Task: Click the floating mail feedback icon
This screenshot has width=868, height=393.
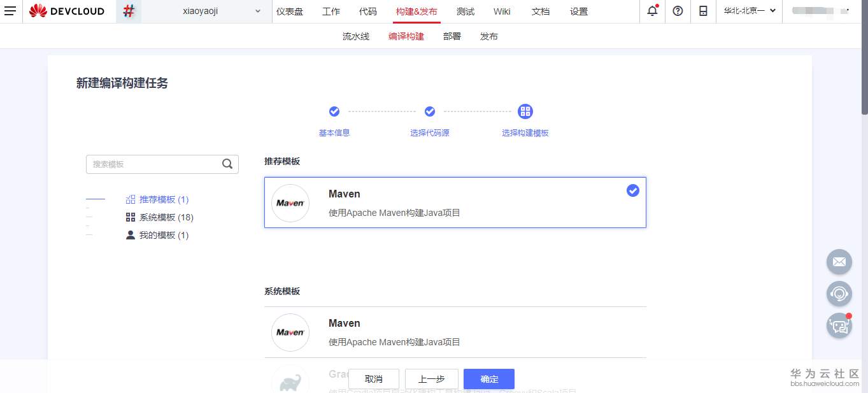Action: 839,262
